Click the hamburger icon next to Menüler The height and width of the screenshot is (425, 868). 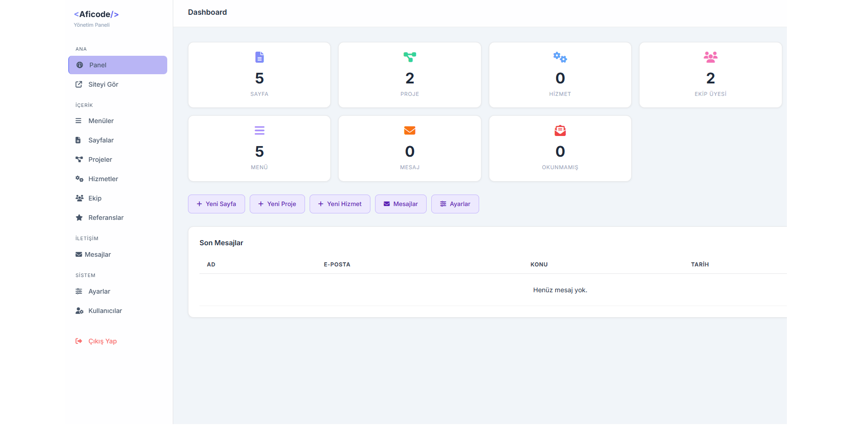point(79,121)
